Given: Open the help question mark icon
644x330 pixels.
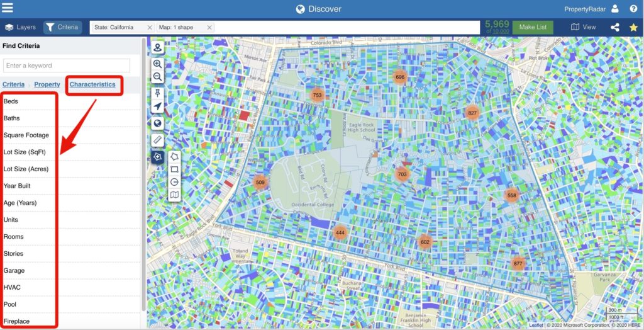Looking at the screenshot, I should click(633, 9).
